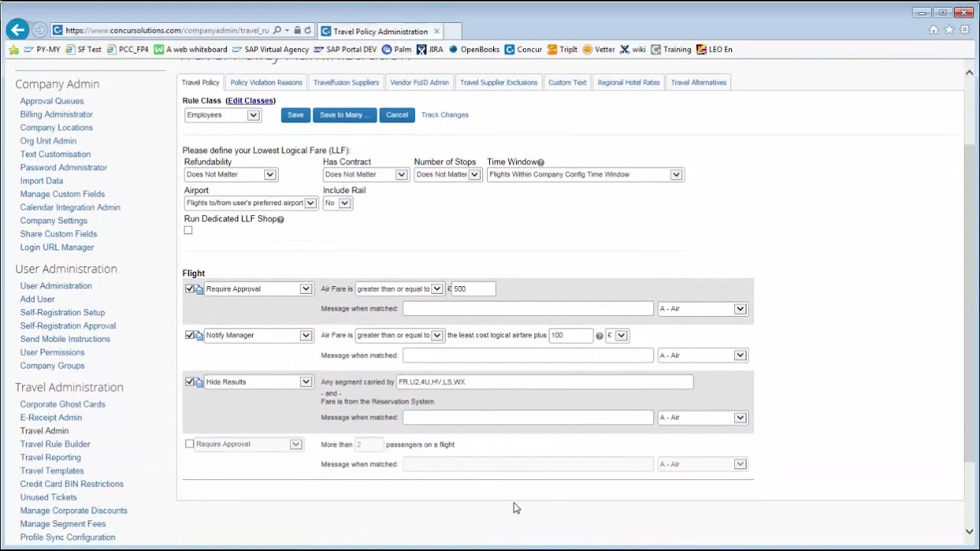This screenshot has width=980, height=551.
Task: Open Include Rail dropdown
Action: 337,203
